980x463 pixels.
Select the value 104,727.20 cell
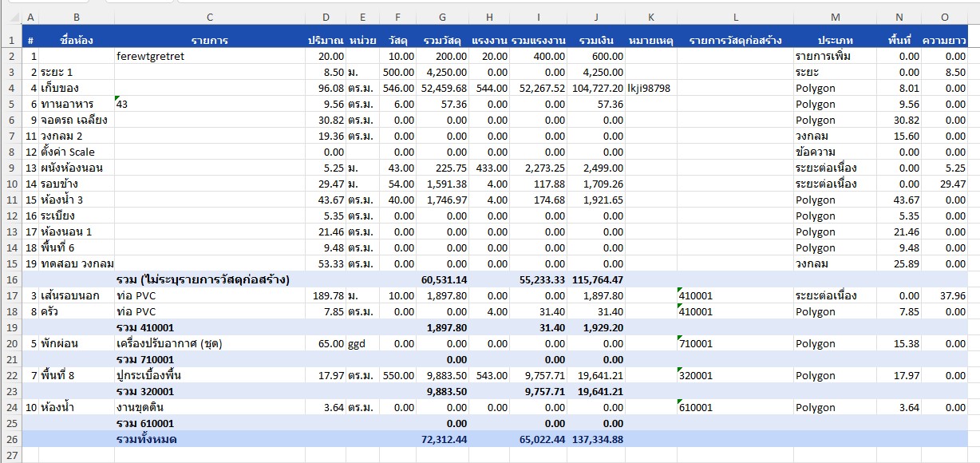[x=597, y=88]
